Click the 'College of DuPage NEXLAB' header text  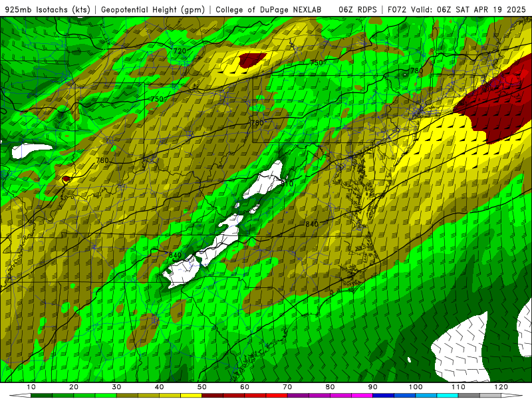[x=269, y=10]
